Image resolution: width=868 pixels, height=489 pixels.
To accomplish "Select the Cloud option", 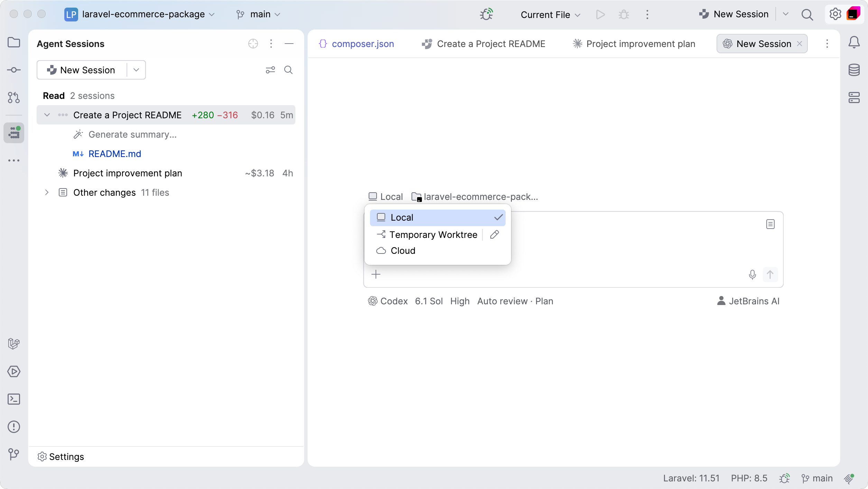I will 437,251.
